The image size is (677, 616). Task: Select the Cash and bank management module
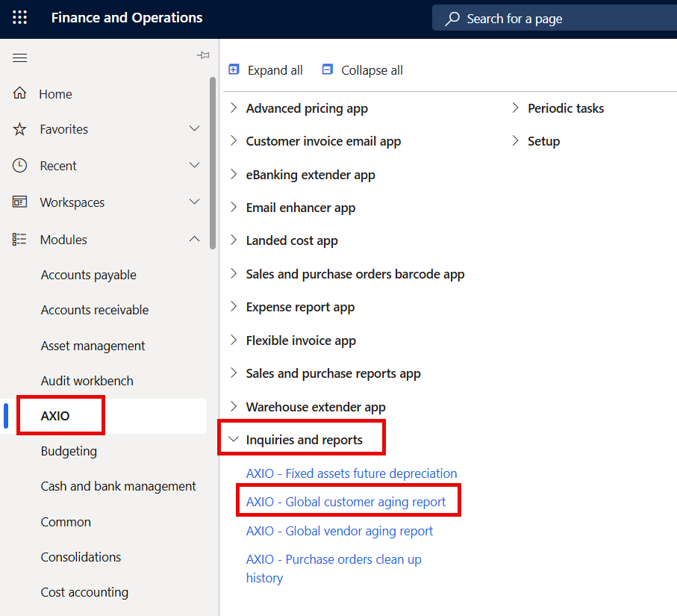pyautogui.click(x=118, y=485)
